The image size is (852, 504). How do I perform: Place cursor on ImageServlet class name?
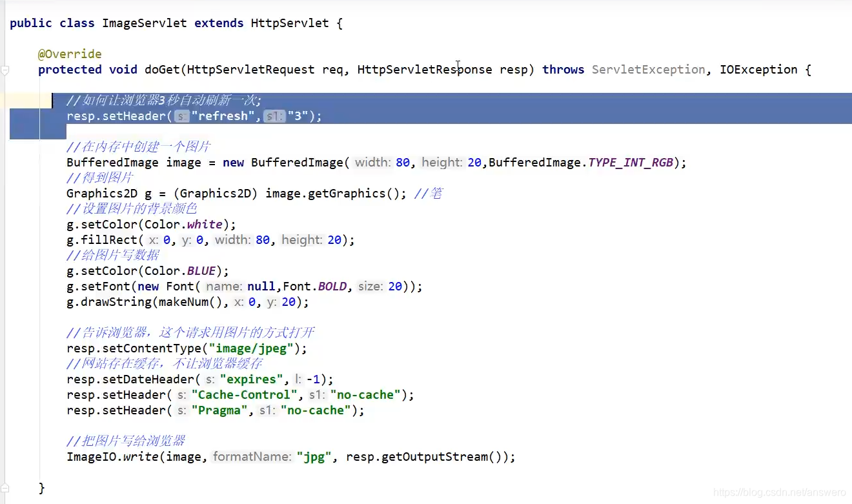click(145, 23)
